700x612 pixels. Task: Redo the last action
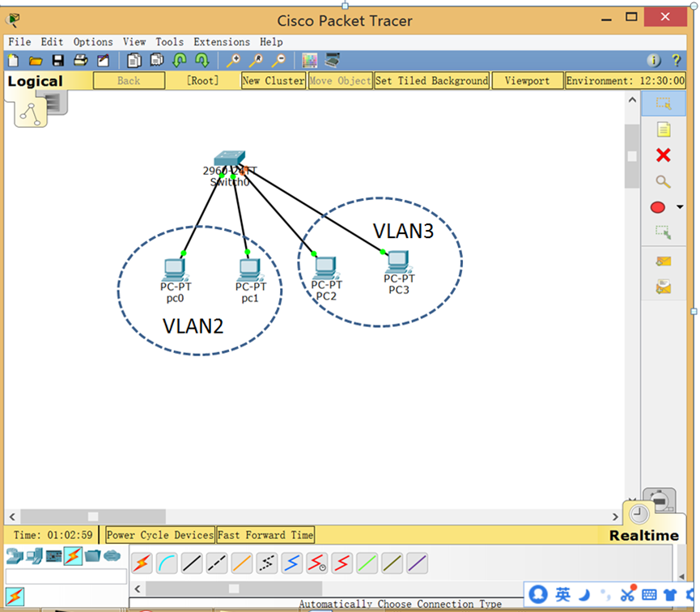pos(202,60)
